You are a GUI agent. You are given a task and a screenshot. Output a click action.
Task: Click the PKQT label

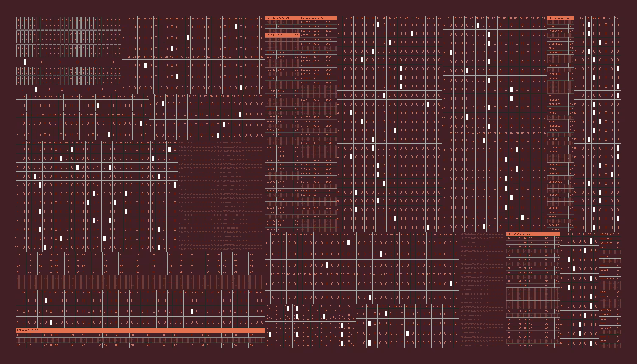(603, 274)
